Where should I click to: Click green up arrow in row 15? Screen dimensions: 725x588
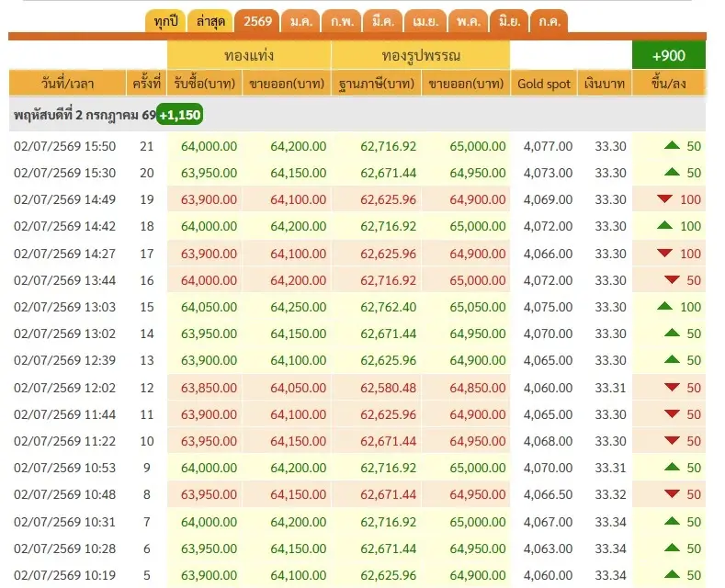[664, 306]
